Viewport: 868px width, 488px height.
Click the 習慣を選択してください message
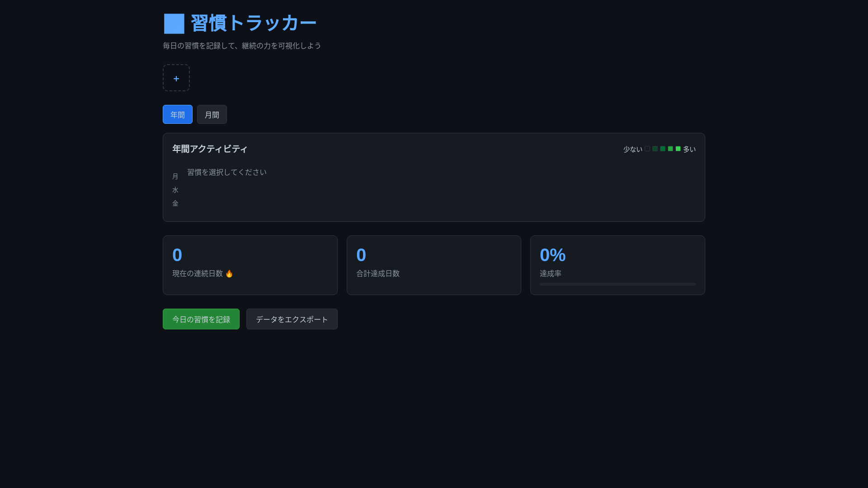[x=227, y=172]
